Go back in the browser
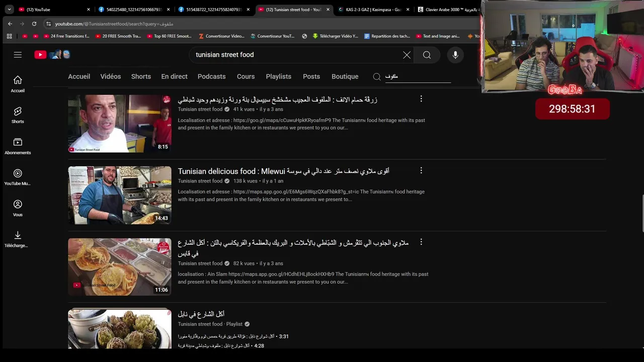The height and width of the screenshot is (362, 644). click(10, 24)
